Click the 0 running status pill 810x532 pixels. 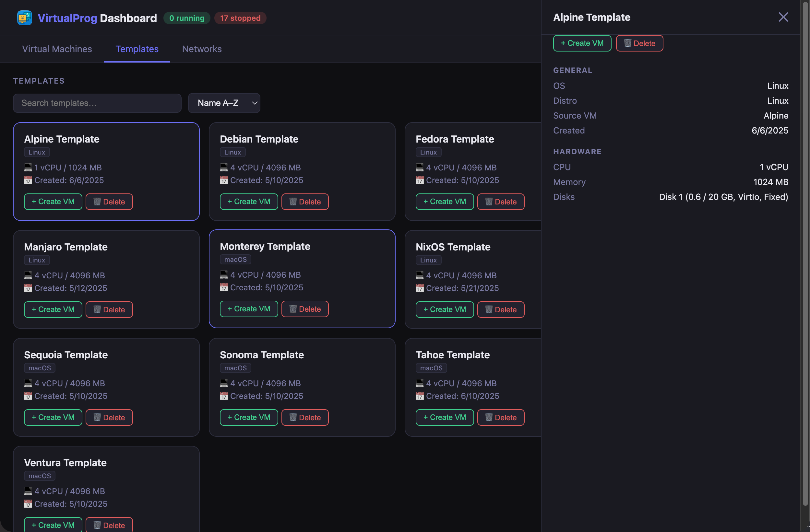click(186, 18)
